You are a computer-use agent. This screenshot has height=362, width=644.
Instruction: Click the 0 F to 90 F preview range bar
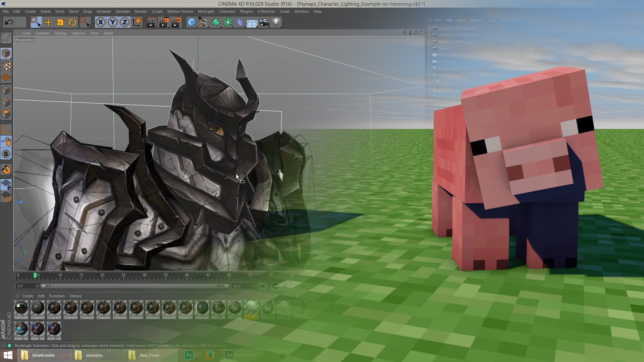click(x=135, y=286)
